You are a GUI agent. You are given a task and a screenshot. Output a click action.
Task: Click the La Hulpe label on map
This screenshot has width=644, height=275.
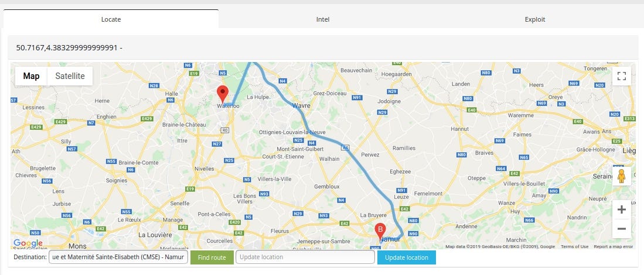point(258,97)
